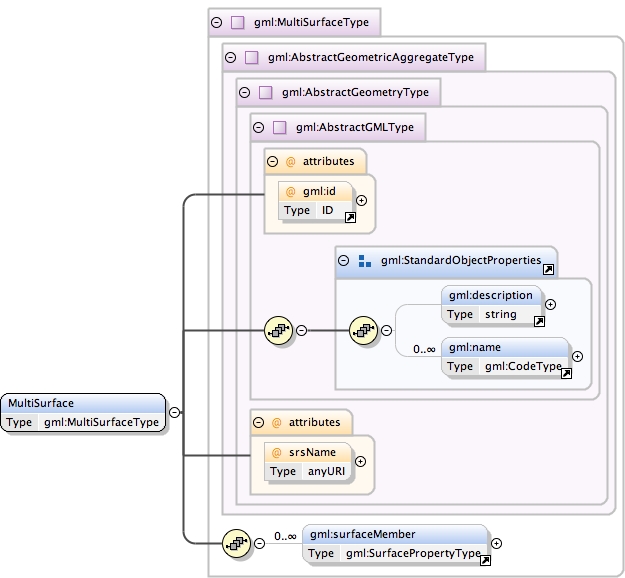Collapse the sequence before gml:surfaceMember
This screenshot has height=578, width=625.
[x=259, y=543]
